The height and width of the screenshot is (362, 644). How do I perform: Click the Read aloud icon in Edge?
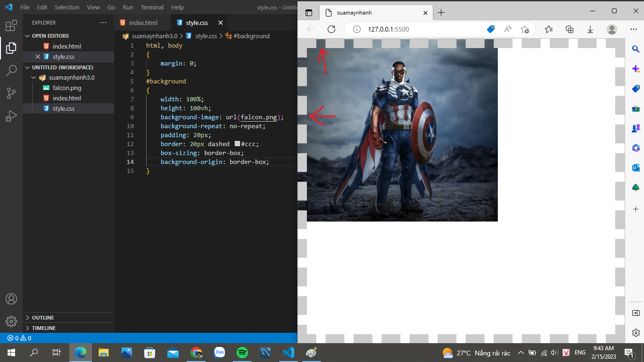coord(508,29)
